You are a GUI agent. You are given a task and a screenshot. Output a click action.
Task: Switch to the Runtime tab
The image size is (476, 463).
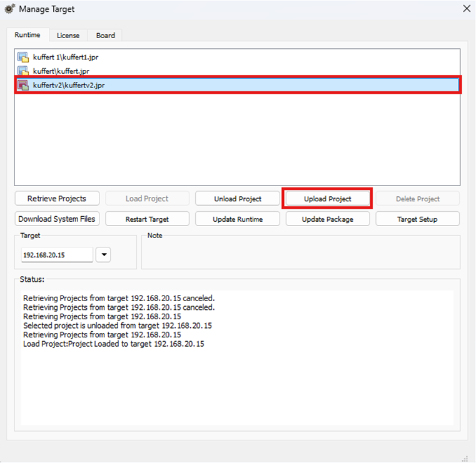(x=28, y=35)
